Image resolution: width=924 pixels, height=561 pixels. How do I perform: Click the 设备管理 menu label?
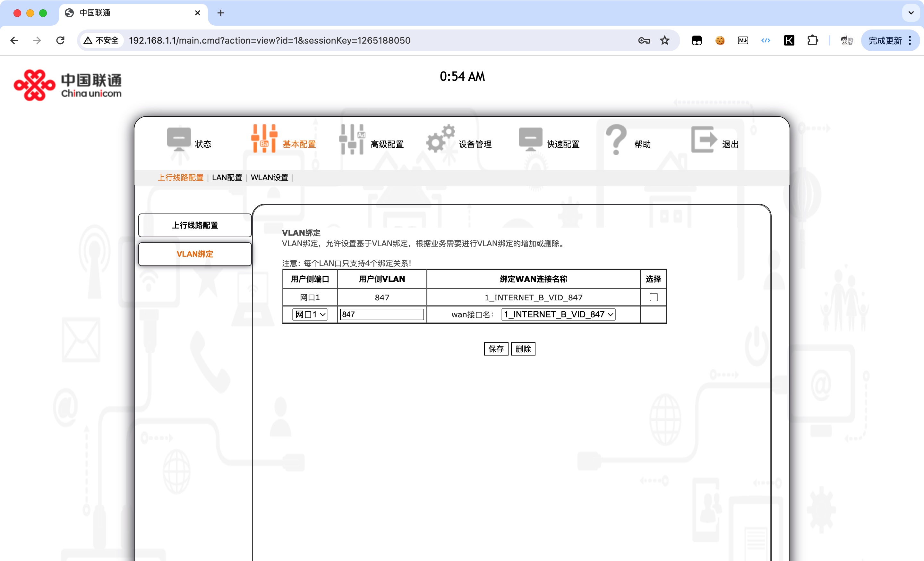point(475,144)
